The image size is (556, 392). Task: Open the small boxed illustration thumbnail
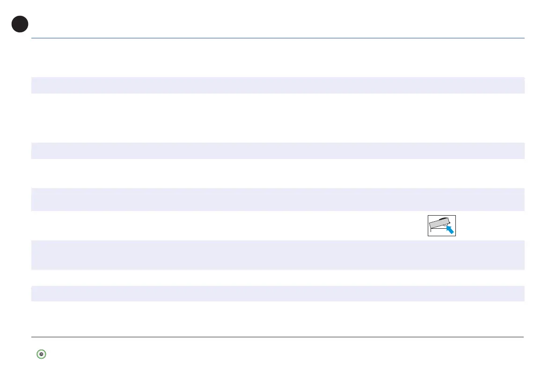point(441,225)
